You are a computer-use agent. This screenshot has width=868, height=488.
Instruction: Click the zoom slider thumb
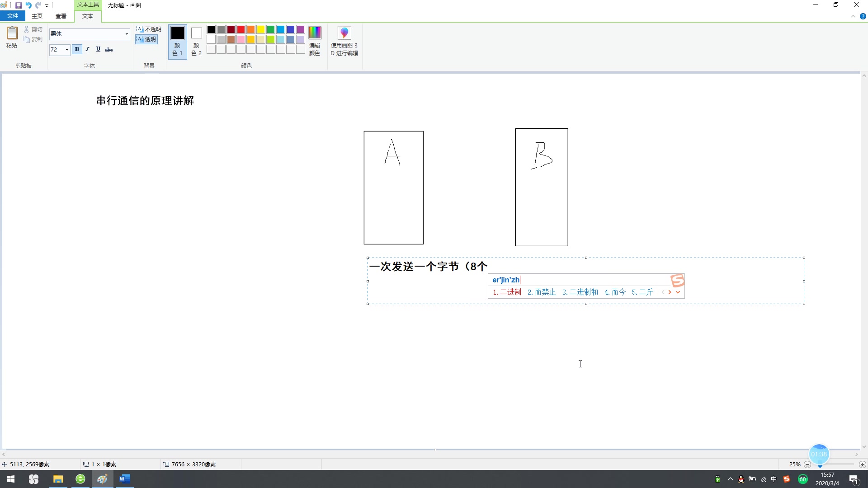coord(820,465)
